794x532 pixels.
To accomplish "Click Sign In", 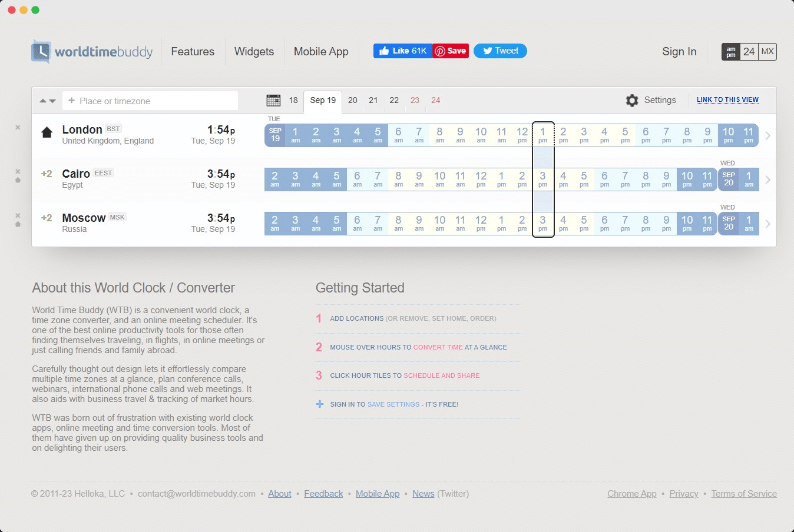I will pos(679,52).
